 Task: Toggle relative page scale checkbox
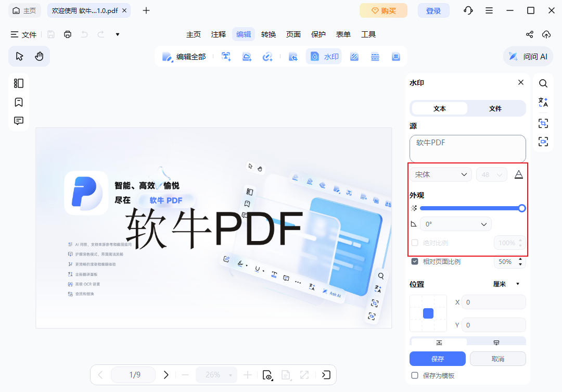[415, 261]
